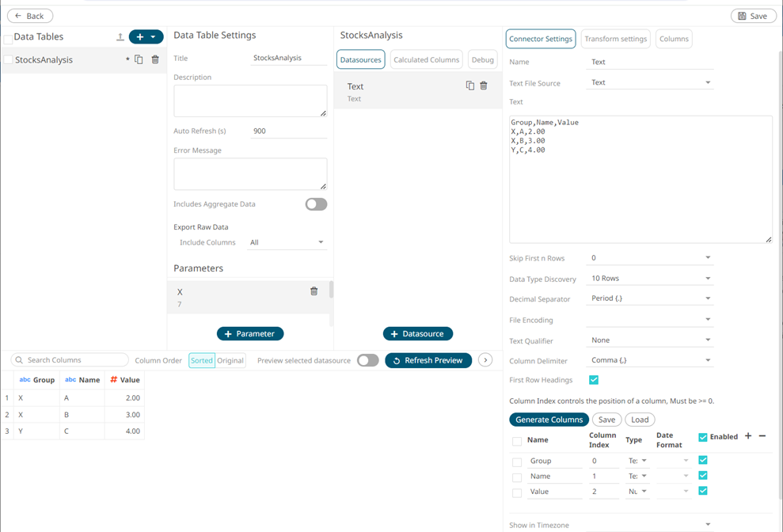Screen dimensions: 783x532
Task: Disable the Value column enabled checkbox
Action: pyautogui.click(x=702, y=491)
